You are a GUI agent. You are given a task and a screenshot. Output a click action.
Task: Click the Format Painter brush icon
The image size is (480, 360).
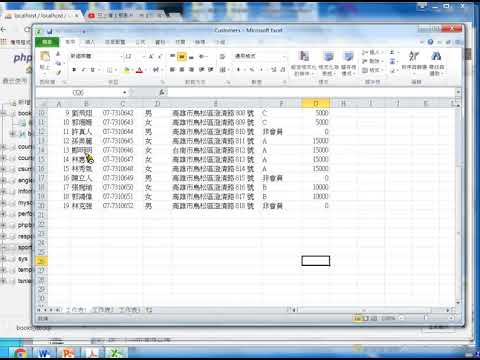58,72
